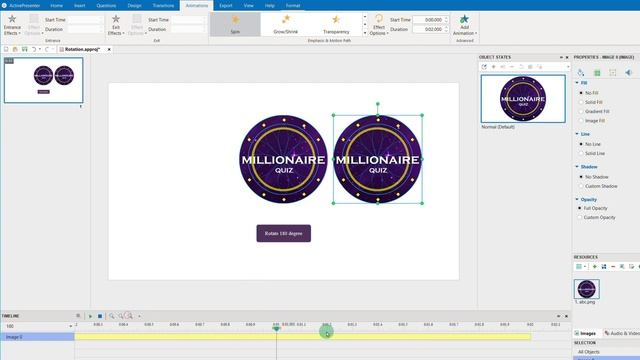Screen dimensions: 640x360
Task: Zoom out on the timeline
Action: coord(121,316)
